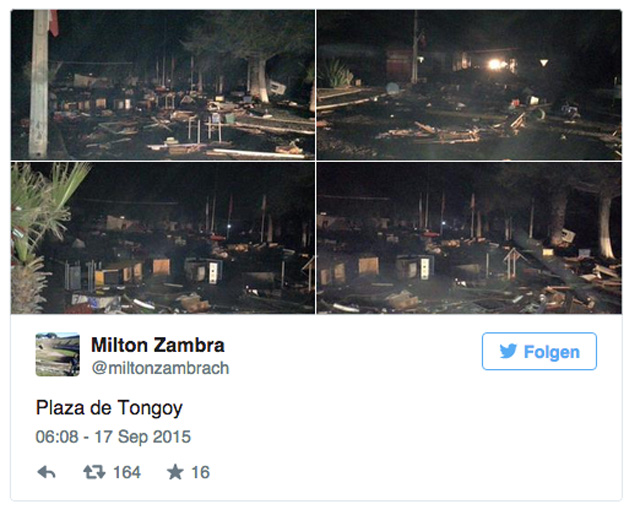640x515 pixels.
Task: Favorite the tweet with star icon
Action: coord(175,472)
